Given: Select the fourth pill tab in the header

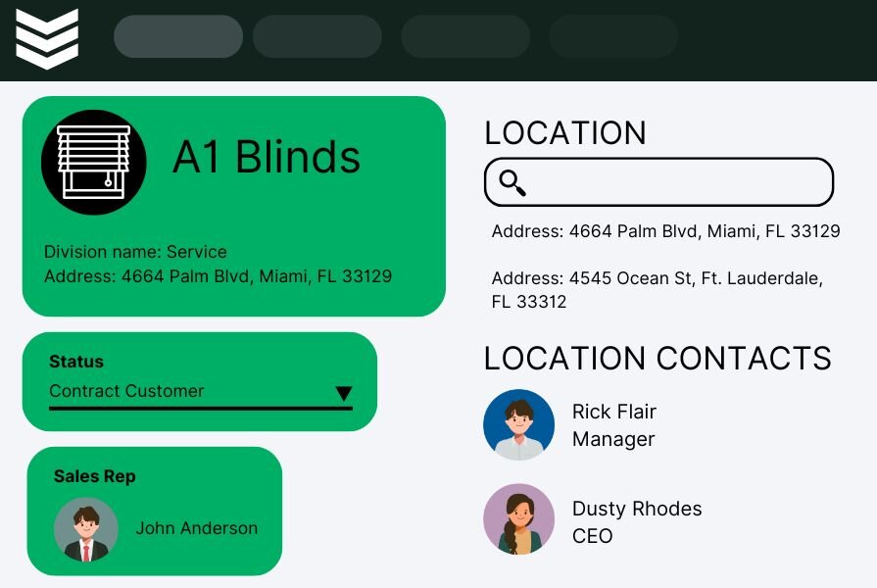Looking at the screenshot, I should click(613, 36).
